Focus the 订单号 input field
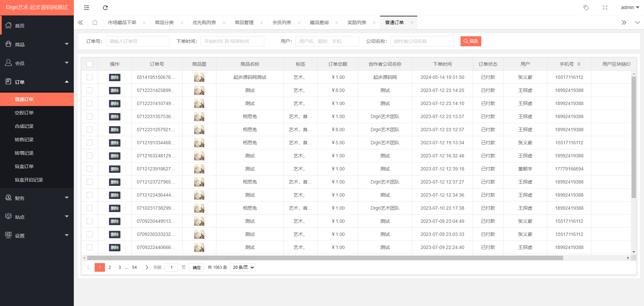The height and width of the screenshot is (306, 644). pyautogui.click(x=137, y=41)
